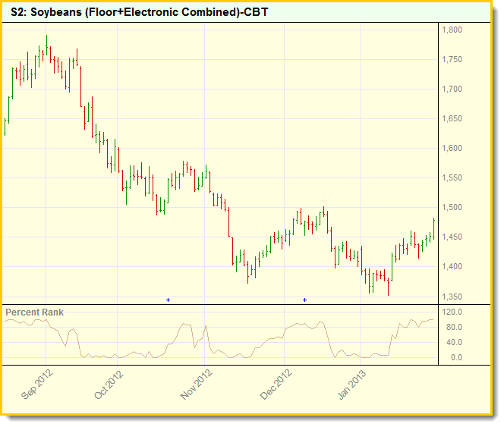Screen dimensions: 504x427
Task: Select the 1,750 price axis label
Action: point(452,60)
